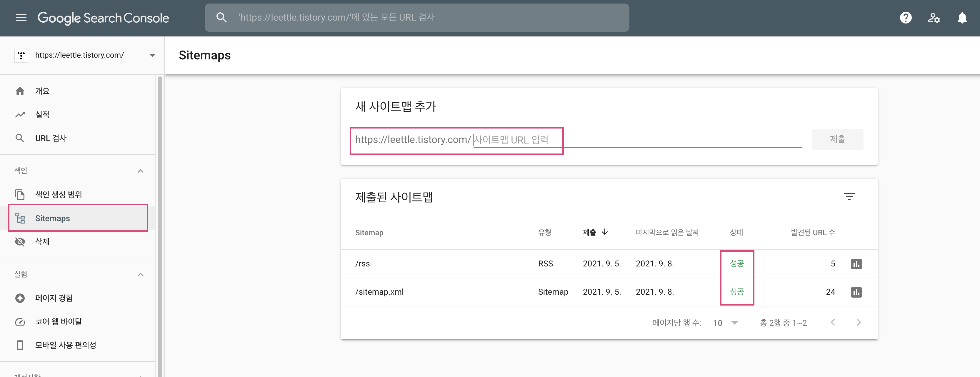Click the help question mark icon
This screenshot has width=980, height=377.
(x=905, y=18)
